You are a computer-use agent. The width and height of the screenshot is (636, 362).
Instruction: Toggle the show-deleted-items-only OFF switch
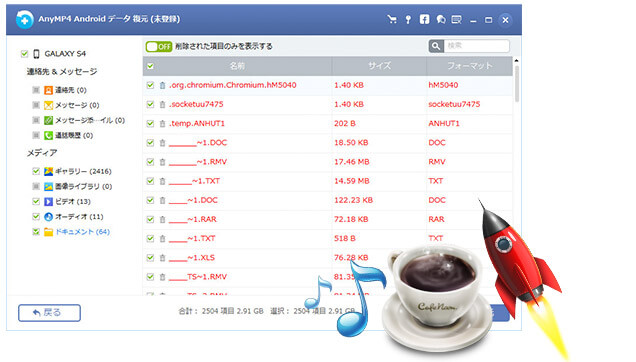point(159,46)
